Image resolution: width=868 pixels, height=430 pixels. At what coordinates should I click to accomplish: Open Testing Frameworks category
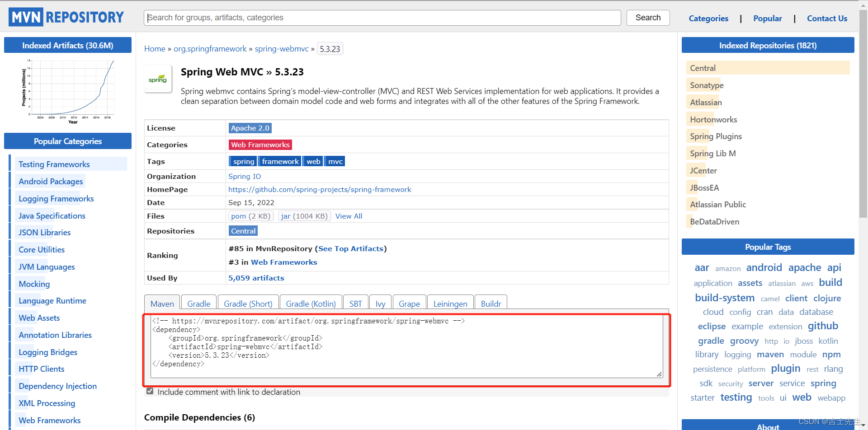click(x=54, y=164)
